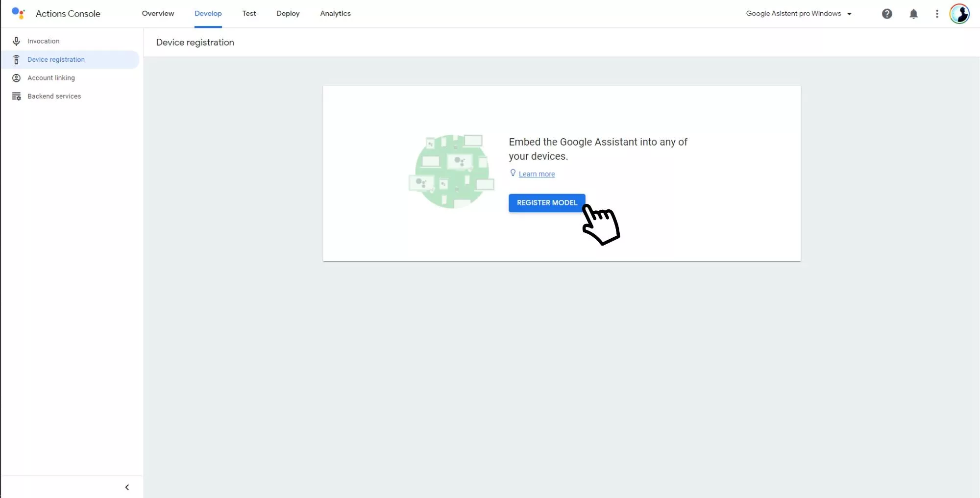The width and height of the screenshot is (980, 498).
Task: Open the help question mark icon
Action: 887,14
